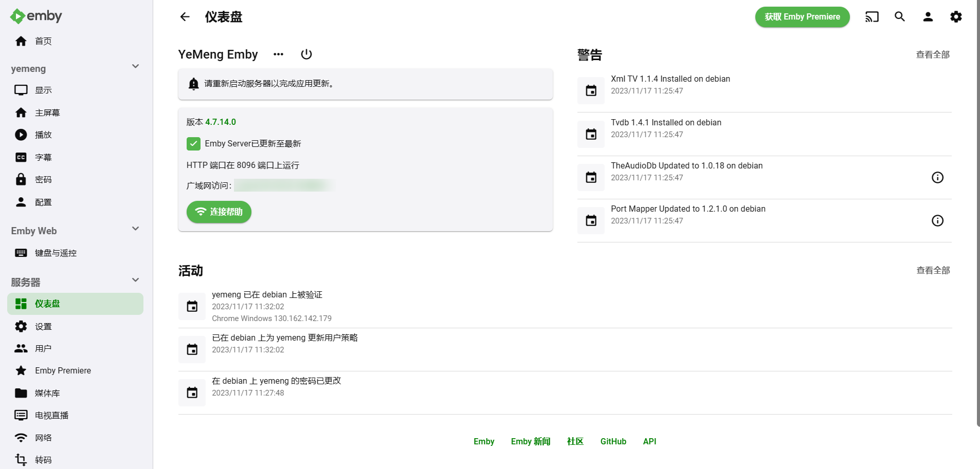Go back using the arrow icon

coord(185,17)
